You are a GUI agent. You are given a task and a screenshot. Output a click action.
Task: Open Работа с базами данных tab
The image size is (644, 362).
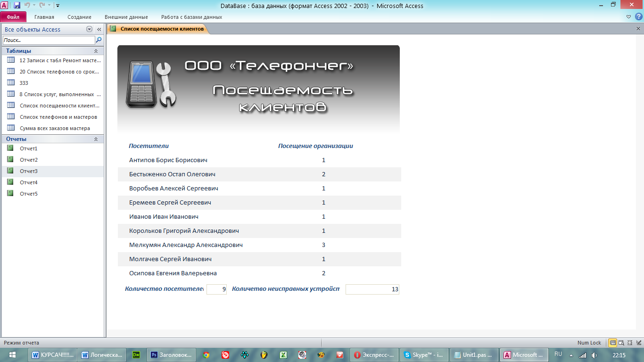coord(191,17)
